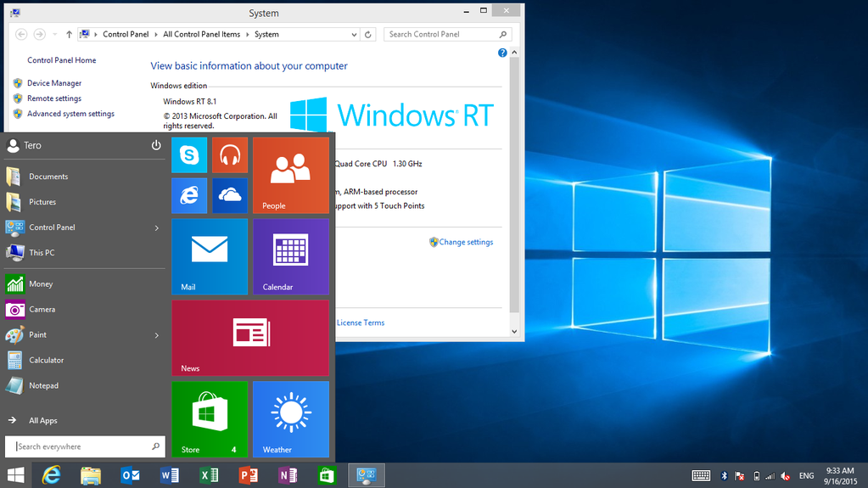868x488 pixels.
Task: Launch the Music headphones tile
Action: click(229, 155)
